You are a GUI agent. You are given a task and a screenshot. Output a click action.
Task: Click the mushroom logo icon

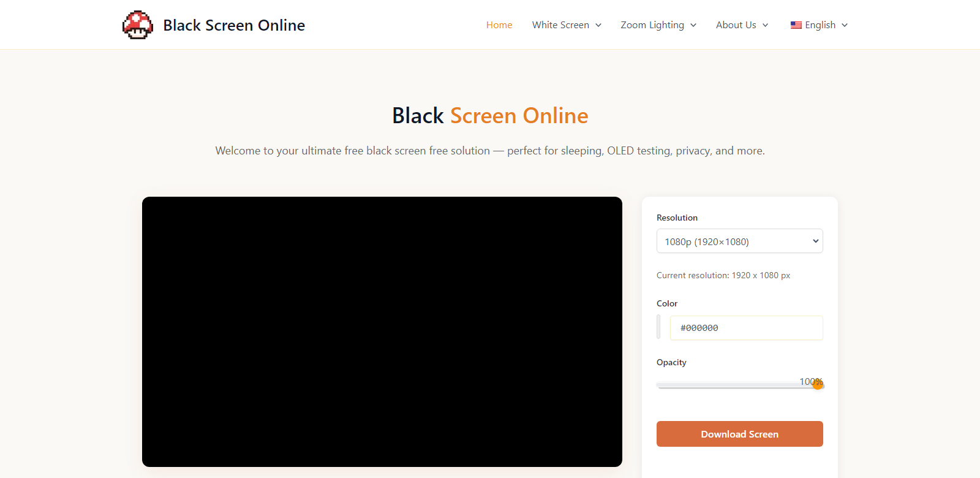coord(138,25)
